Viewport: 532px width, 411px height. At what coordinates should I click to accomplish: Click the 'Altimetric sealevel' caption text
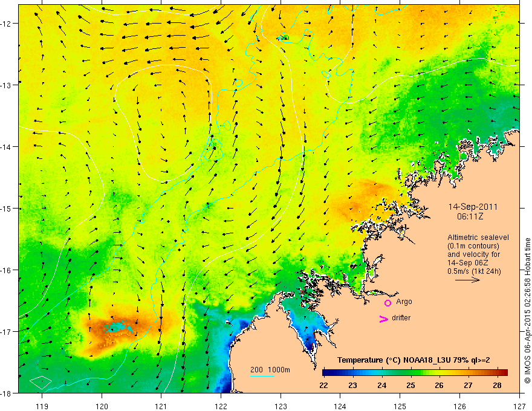pyautogui.click(x=478, y=238)
